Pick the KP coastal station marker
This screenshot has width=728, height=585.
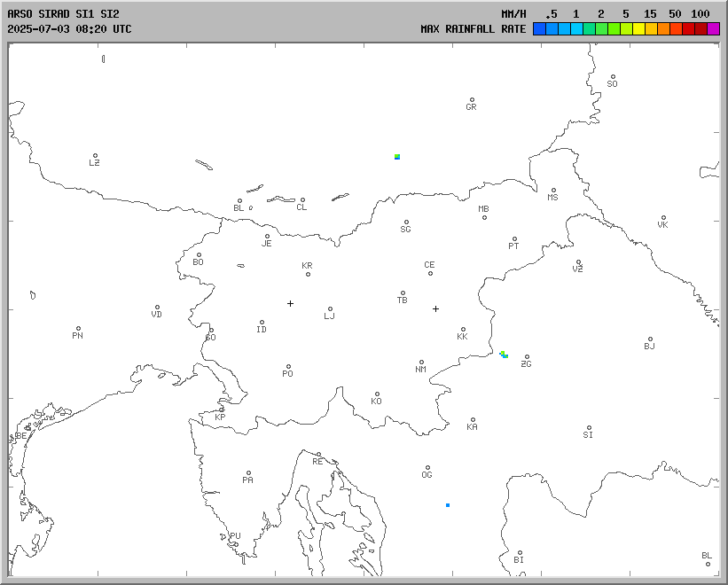222,410
